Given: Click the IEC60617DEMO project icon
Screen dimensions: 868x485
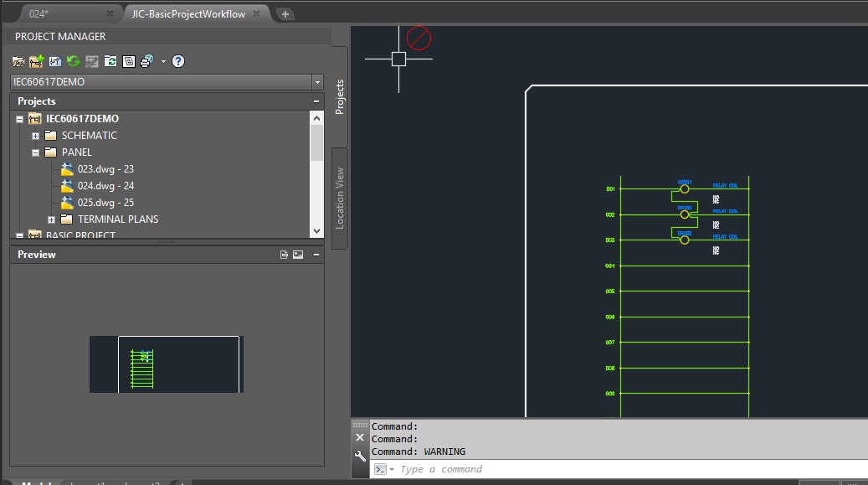Looking at the screenshot, I should click(35, 119).
